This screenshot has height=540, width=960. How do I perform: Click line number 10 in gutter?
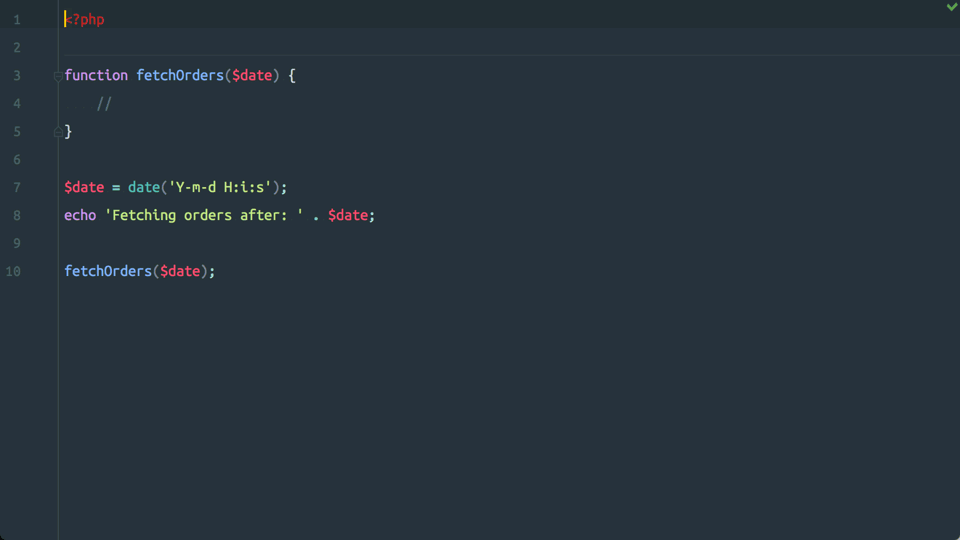(x=13, y=271)
